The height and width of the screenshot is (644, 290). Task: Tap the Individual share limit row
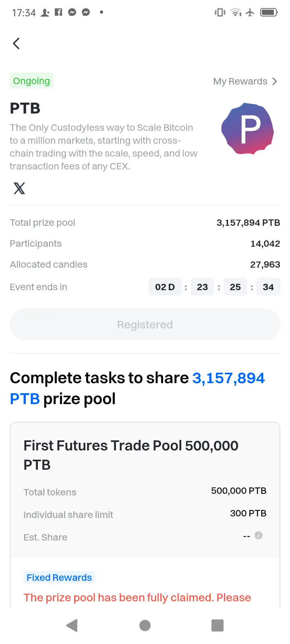(x=145, y=514)
